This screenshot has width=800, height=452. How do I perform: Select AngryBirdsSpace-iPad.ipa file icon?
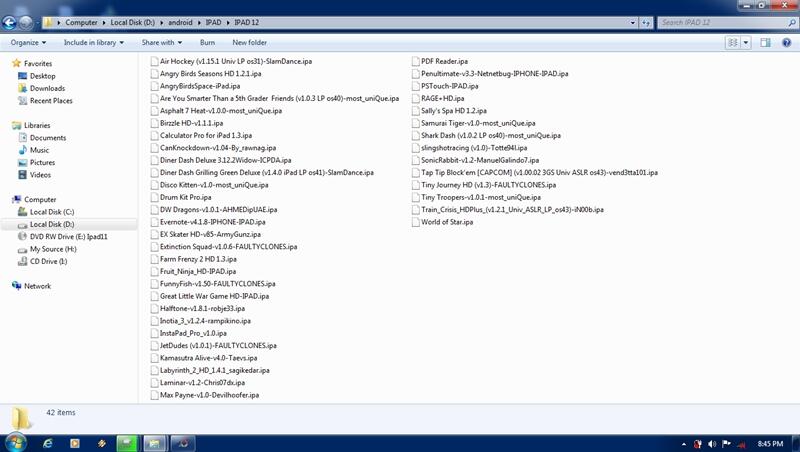[155, 86]
